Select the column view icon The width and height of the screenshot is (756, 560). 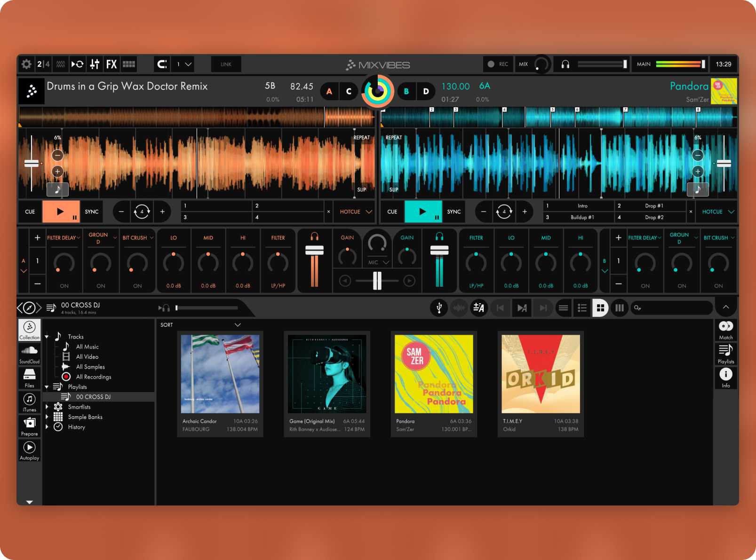tap(620, 308)
